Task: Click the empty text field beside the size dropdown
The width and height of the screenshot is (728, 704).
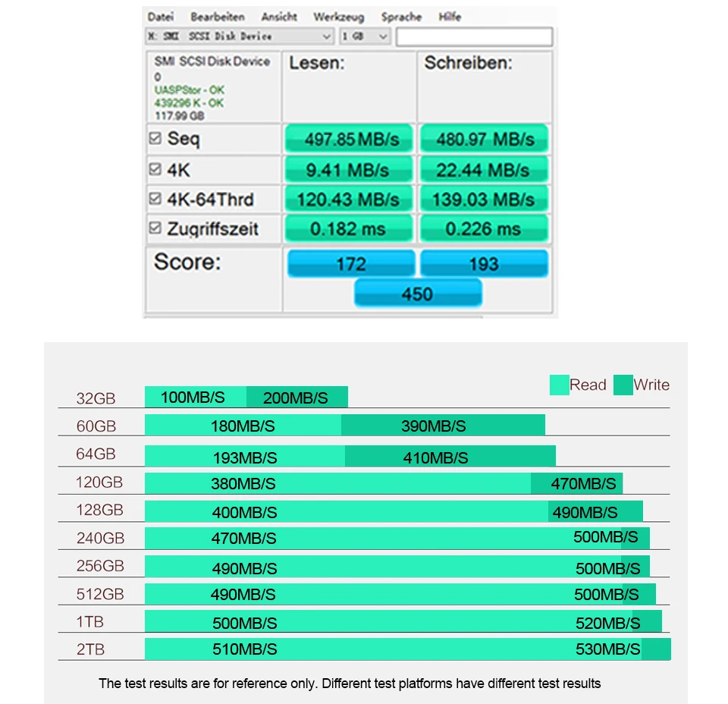Action: [x=474, y=36]
